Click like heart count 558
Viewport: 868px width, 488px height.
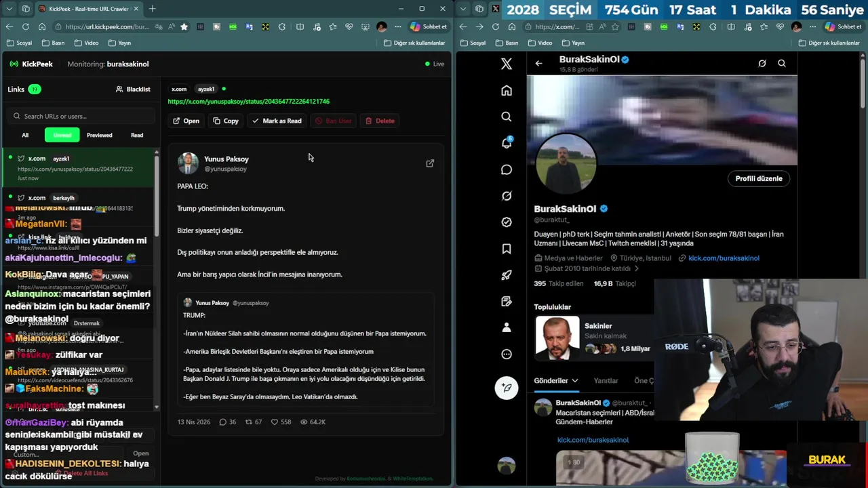[x=281, y=422]
